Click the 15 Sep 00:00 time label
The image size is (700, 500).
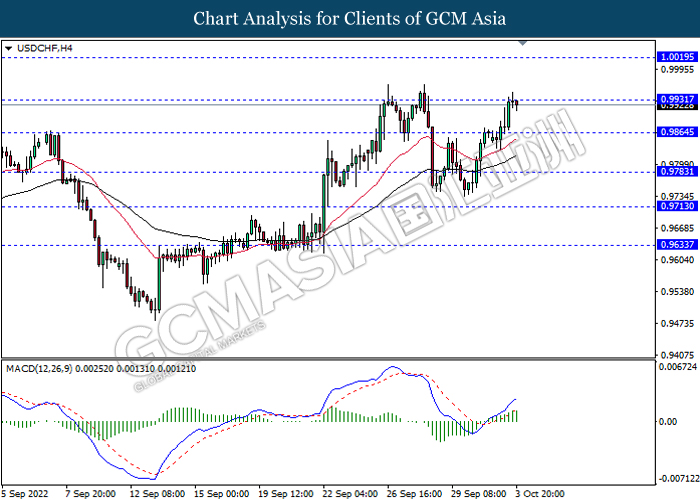[222, 494]
